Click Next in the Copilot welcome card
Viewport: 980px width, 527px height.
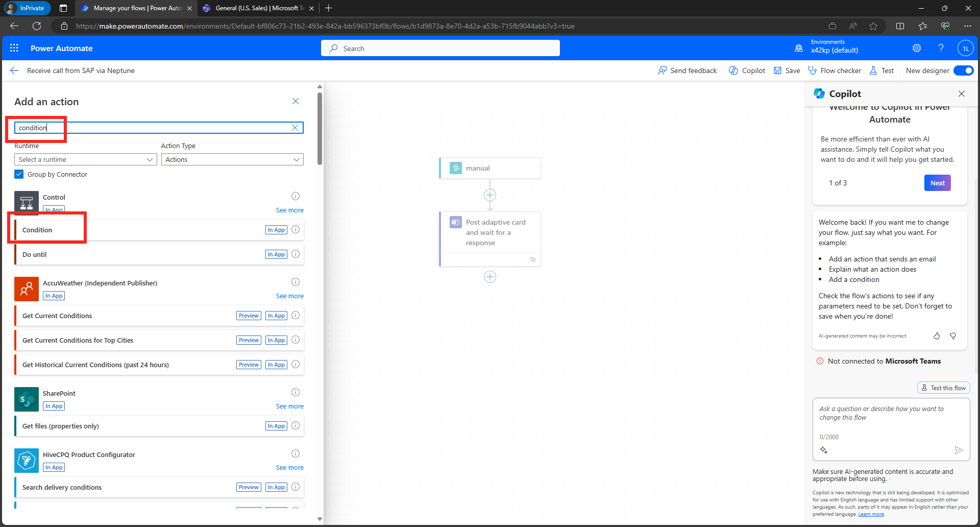click(937, 183)
